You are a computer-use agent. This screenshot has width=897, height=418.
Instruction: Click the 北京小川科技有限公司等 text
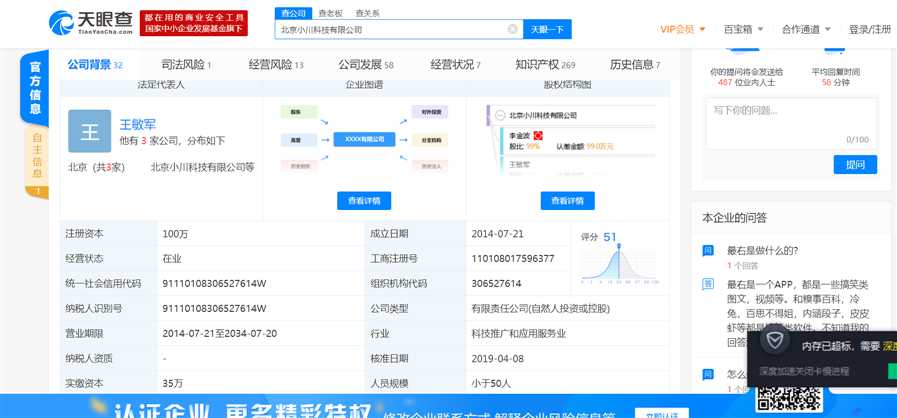point(203,167)
